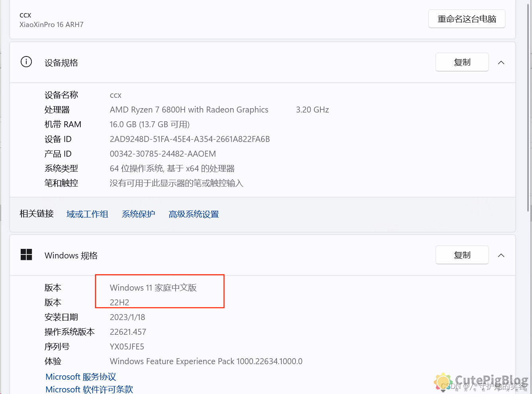Collapse the 设备规格 section with its chevron
The width and height of the screenshot is (532, 394).
click(501, 62)
